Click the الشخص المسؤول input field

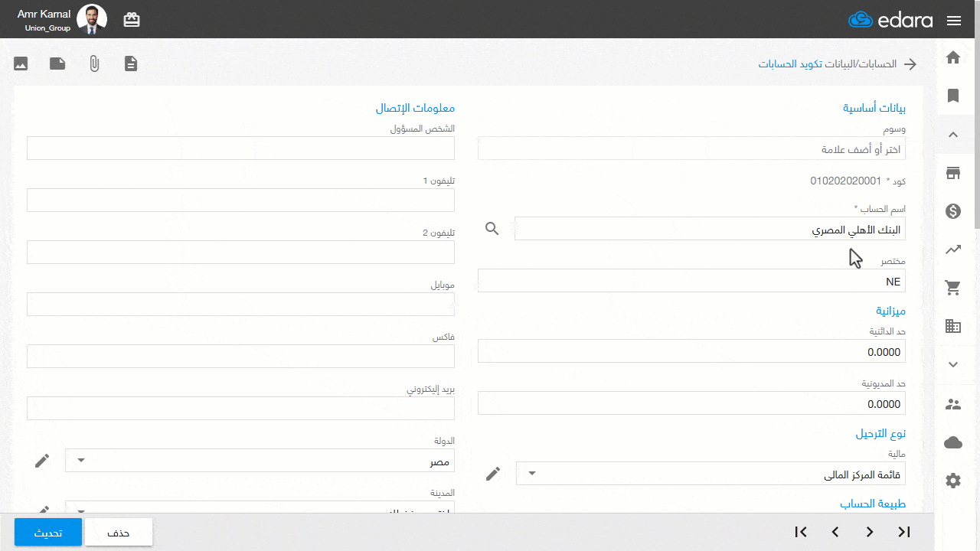(240, 148)
